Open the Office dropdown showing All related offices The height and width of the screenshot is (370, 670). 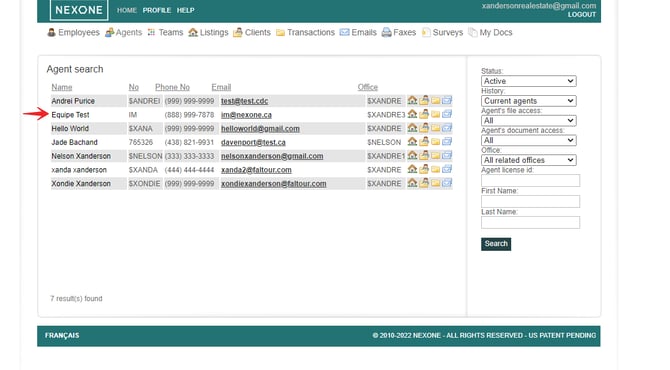click(529, 160)
